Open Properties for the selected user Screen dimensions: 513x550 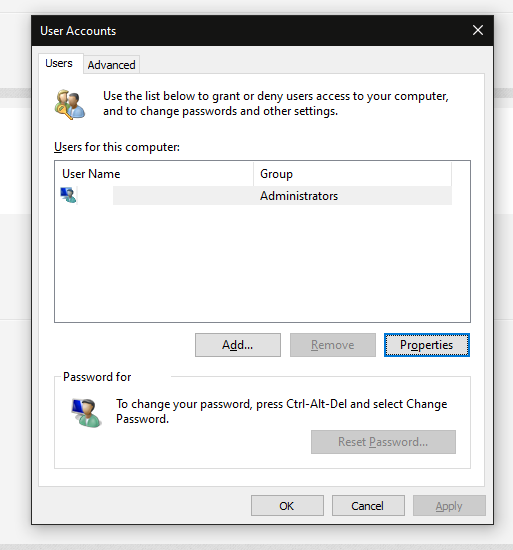point(426,345)
